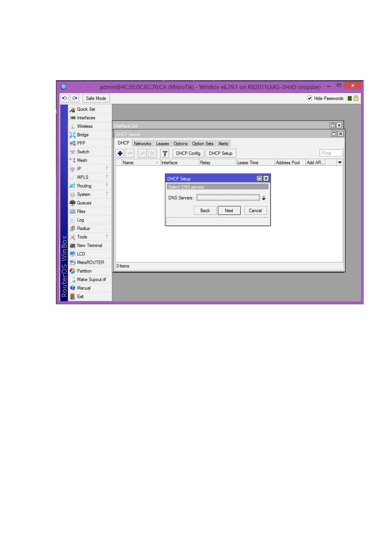
Task: Open the table columns dropdown arrow
Action: (340, 163)
